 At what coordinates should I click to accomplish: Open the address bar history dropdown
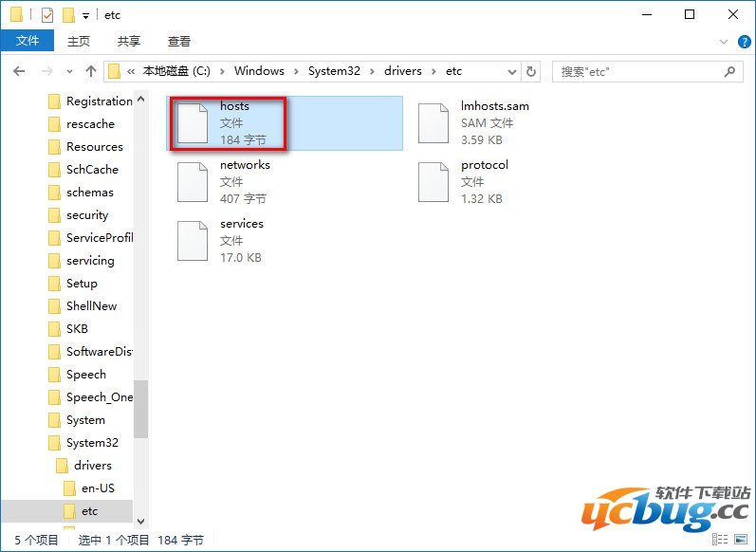(511, 71)
